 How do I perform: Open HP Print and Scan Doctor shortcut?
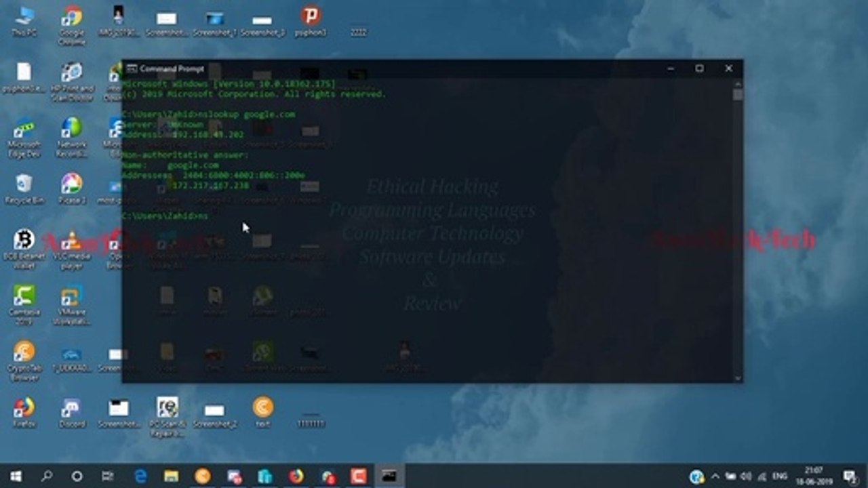pos(71,81)
